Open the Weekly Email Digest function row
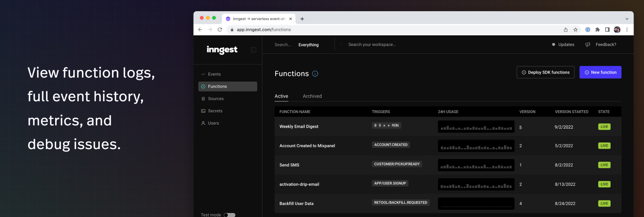Screen dimensions: 644x217 pos(299,127)
